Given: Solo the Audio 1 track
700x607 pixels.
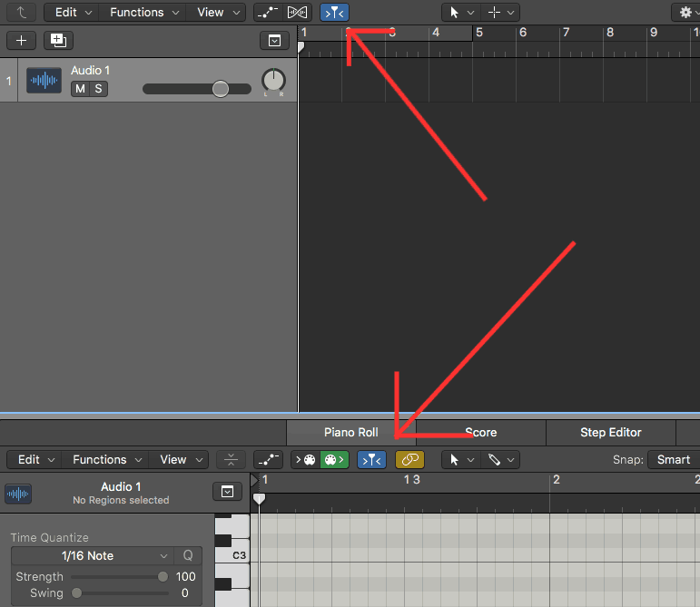Looking at the screenshot, I should coord(97,89).
